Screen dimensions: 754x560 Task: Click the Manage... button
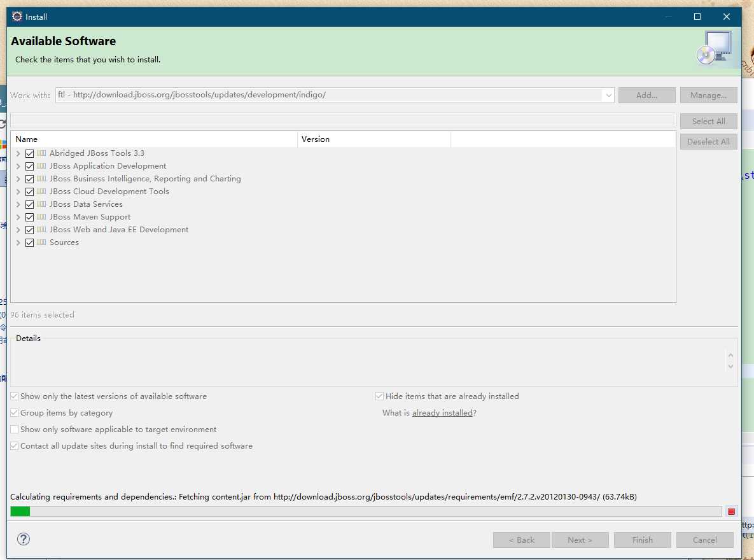708,95
